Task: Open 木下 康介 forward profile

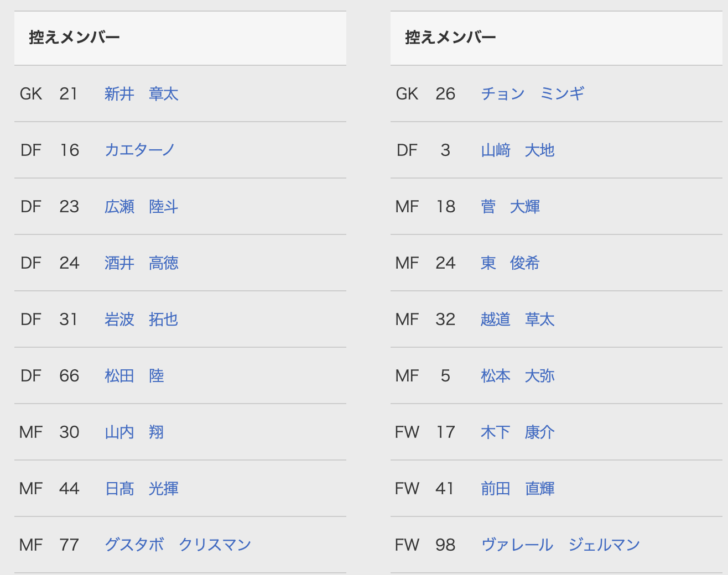Action: click(518, 432)
